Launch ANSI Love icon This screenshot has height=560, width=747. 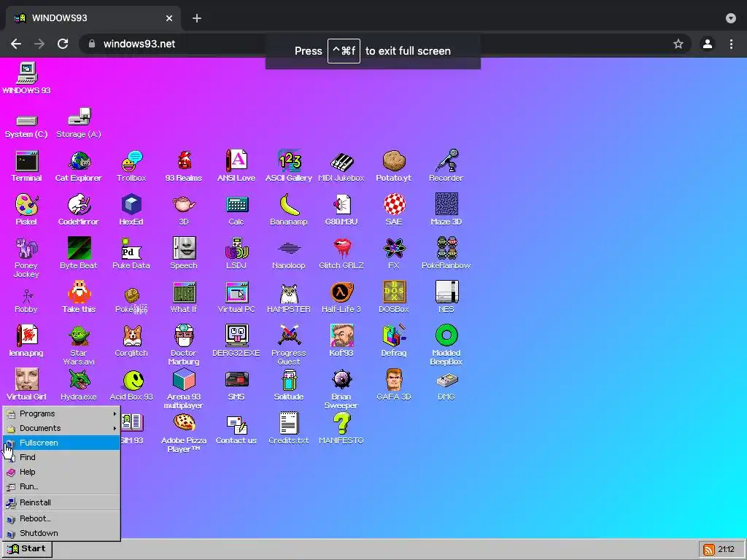(x=236, y=166)
